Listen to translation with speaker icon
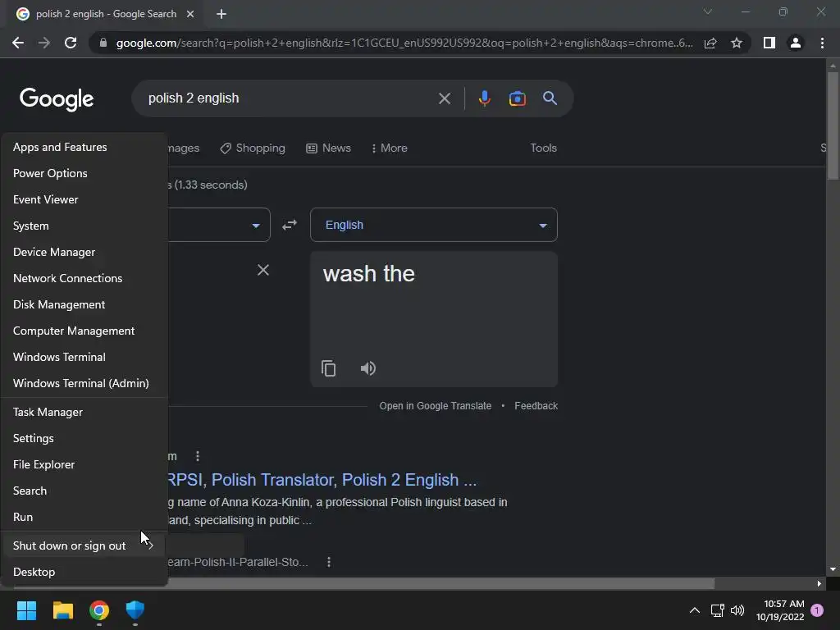The width and height of the screenshot is (840, 630). [x=368, y=368]
